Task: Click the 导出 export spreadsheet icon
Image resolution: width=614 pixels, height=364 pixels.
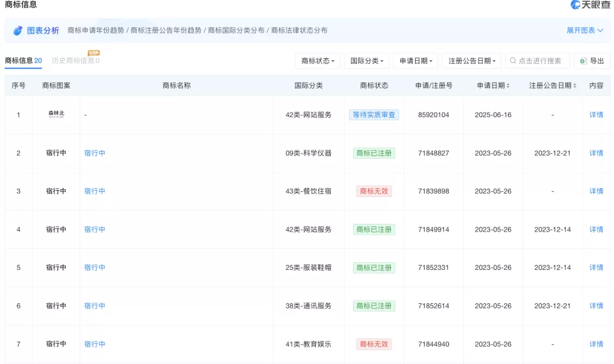Action: coord(583,61)
